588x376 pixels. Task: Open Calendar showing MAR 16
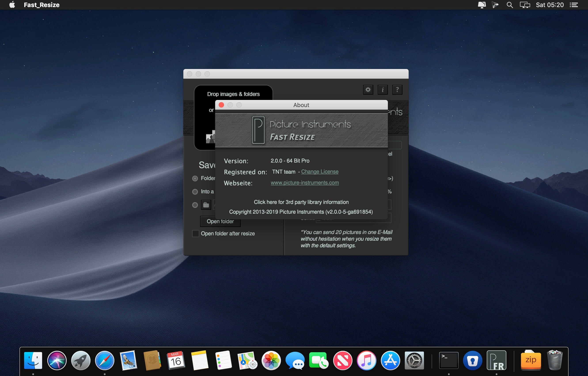click(x=176, y=360)
